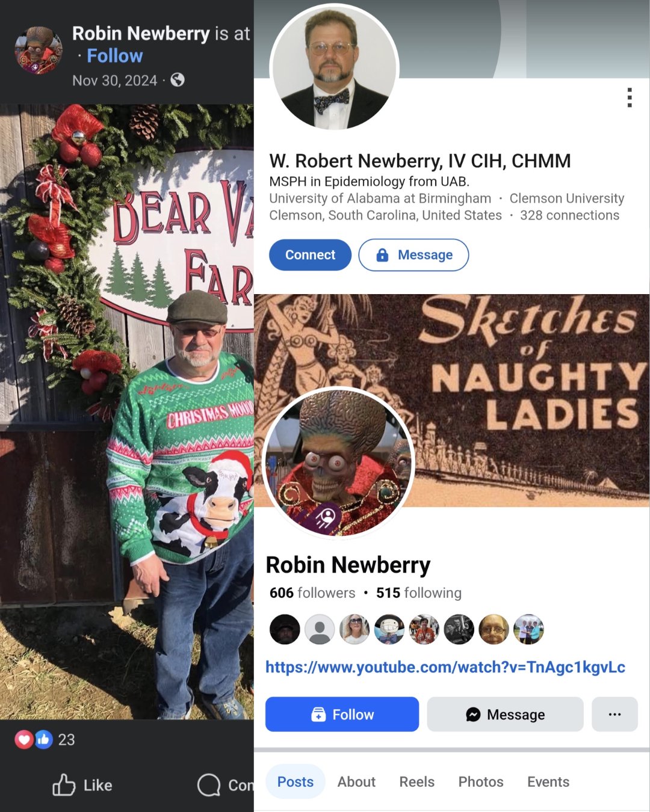Open the LinkedIn three-dot overflow menu
The height and width of the screenshot is (812, 650).
[630, 97]
